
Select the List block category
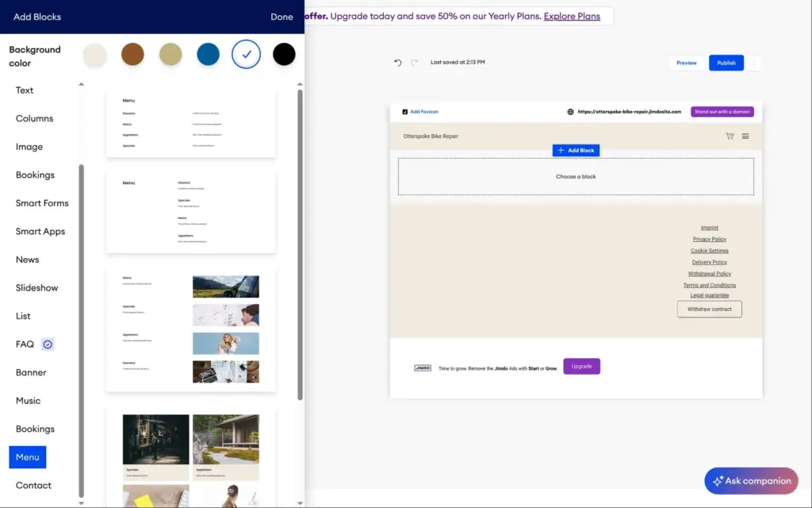pos(23,316)
